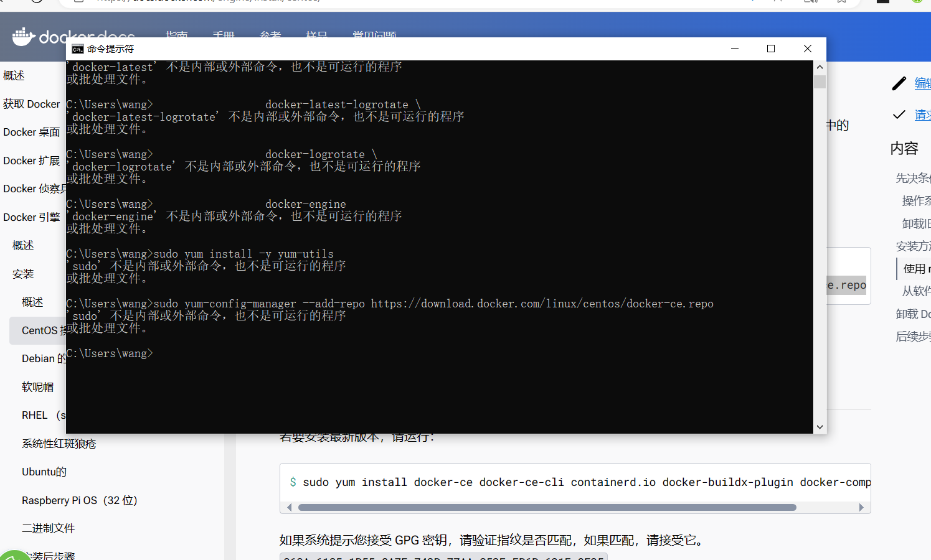
Task: Open Docker 侦察兵 sidebar section
Action: coord(34,189)
